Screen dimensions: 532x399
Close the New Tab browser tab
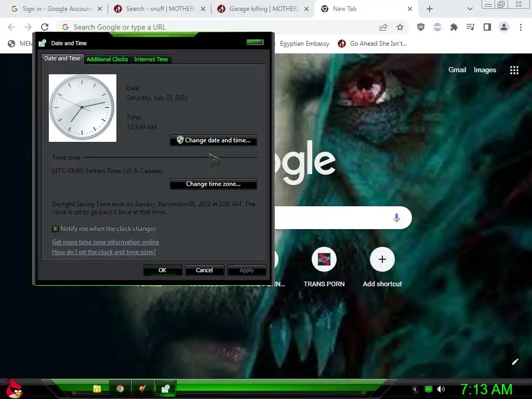pyautogui.click(x=410, y=9)
